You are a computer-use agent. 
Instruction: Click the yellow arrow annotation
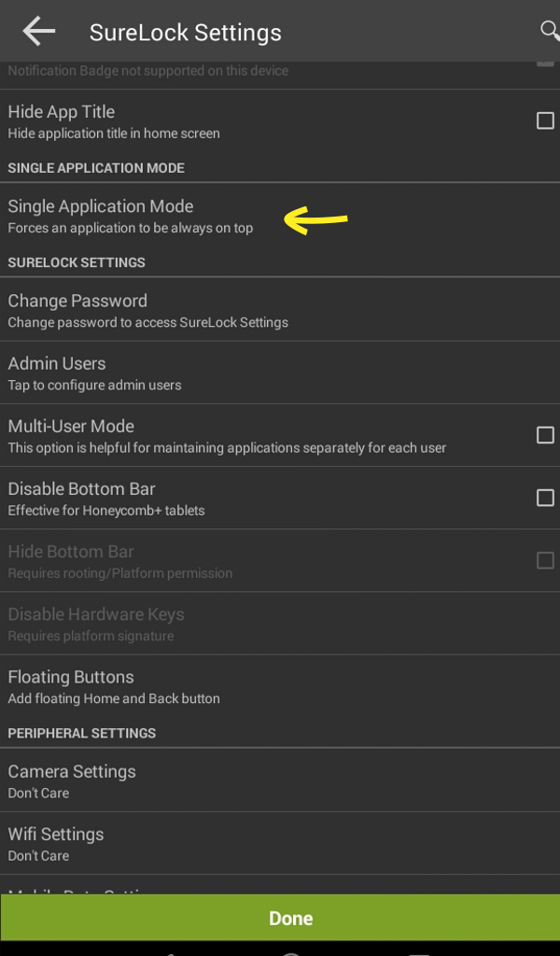point(315,220)
